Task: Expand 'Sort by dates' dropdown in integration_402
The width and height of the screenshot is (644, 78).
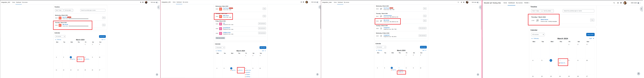Action: coord(68,10)
